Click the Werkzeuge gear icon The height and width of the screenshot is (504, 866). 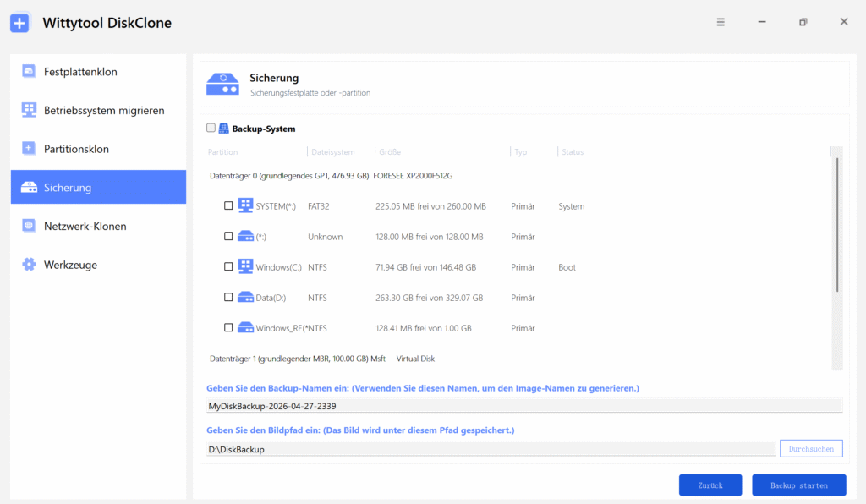click(x=29, y=265)
